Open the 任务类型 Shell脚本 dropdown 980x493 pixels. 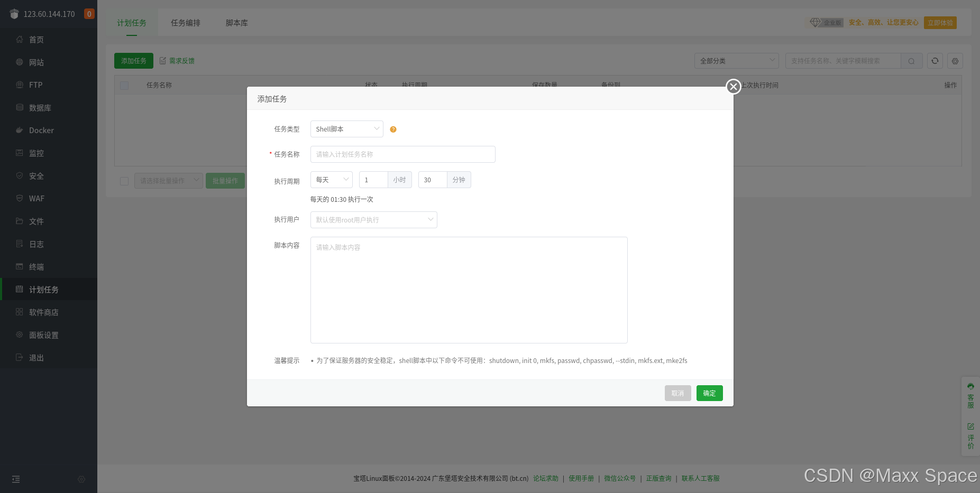(x=347, y=129)
